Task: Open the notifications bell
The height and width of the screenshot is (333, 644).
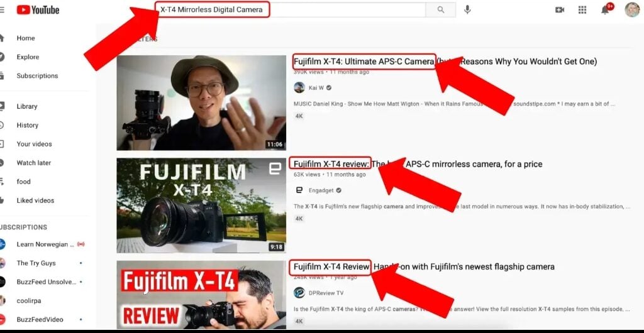Action: coord(606,9)
